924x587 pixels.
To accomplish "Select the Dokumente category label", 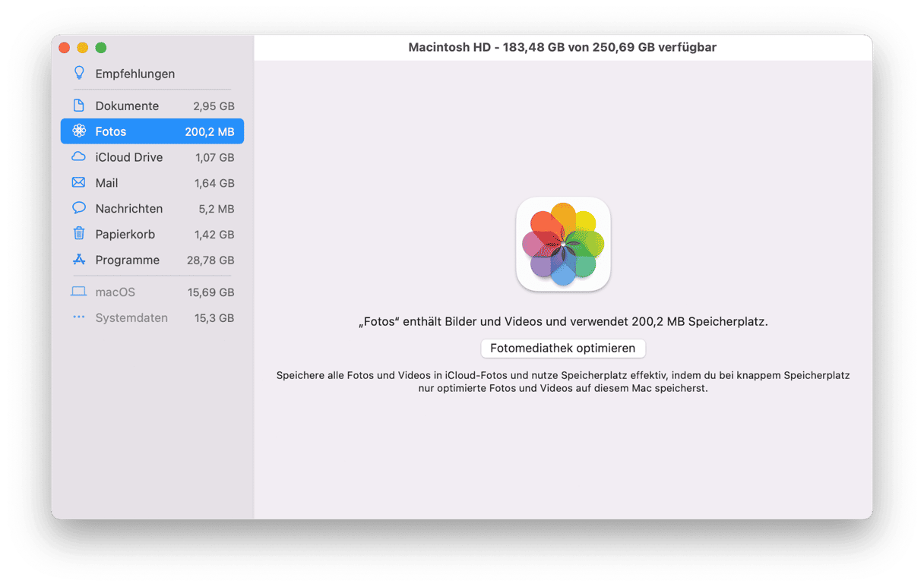I will click(x=127, y=106).
